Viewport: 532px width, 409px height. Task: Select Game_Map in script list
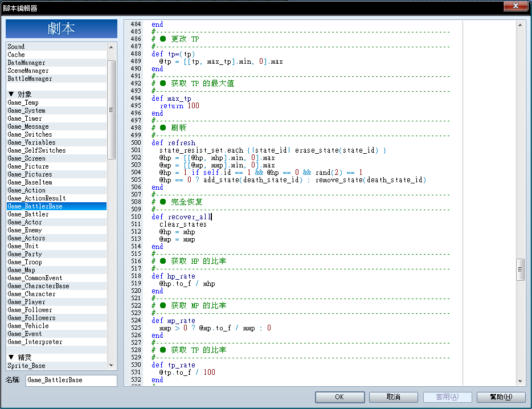[x=56, y=270]
